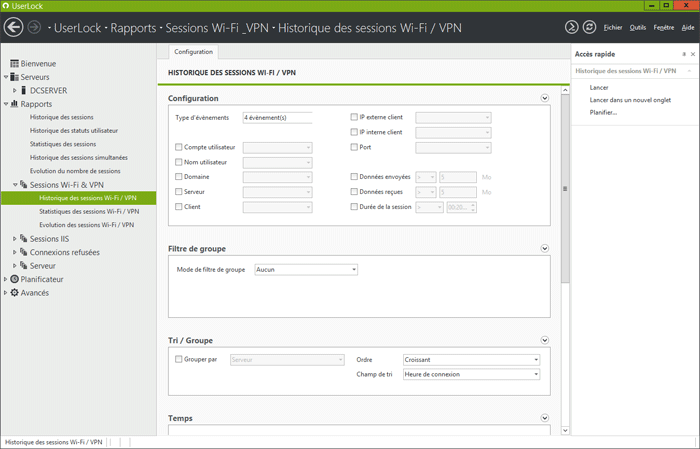Open Evolution des sessions Wi-Fi / VPN
Screen dimensions: 700x449
pos(87,224)
